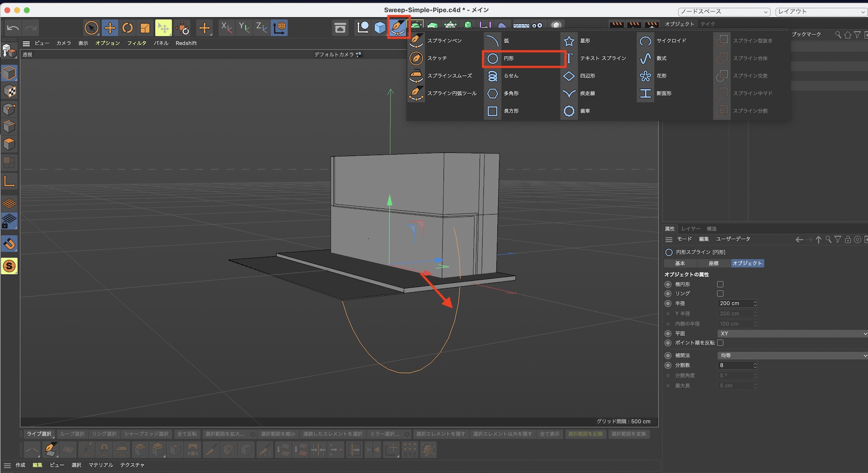The height and width of the screenshot is (473, 868).
Task: Click the 全て反転 button
Action: (187, 434)
